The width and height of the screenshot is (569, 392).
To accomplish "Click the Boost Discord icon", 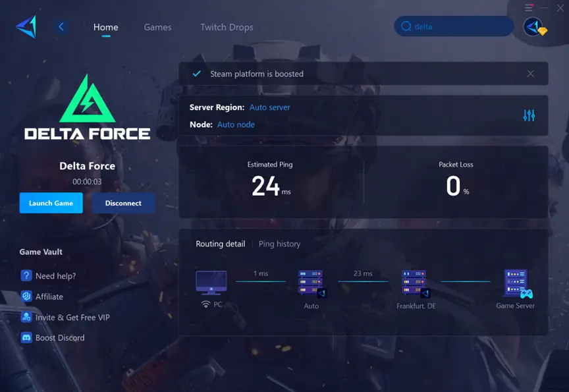I will pyautogui.click(x=26, y=337).
